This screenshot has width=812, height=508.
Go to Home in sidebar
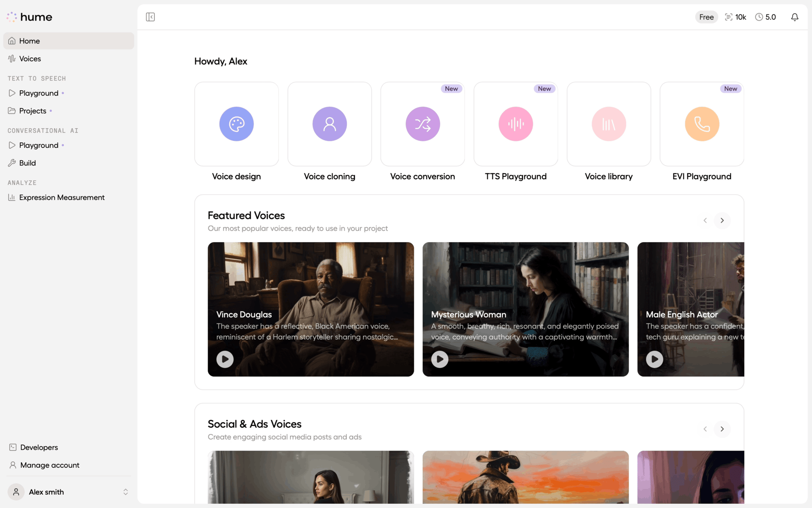point(69,41)
